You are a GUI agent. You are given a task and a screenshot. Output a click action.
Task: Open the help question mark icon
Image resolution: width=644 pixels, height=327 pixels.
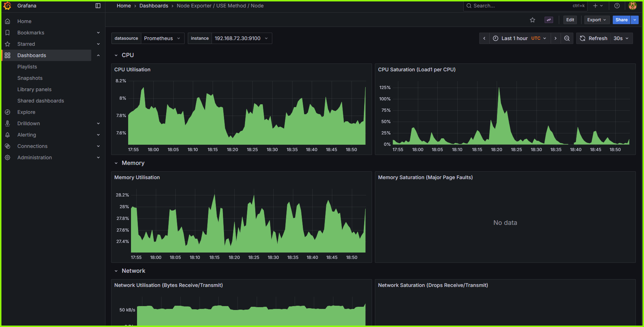click(617, 6)
